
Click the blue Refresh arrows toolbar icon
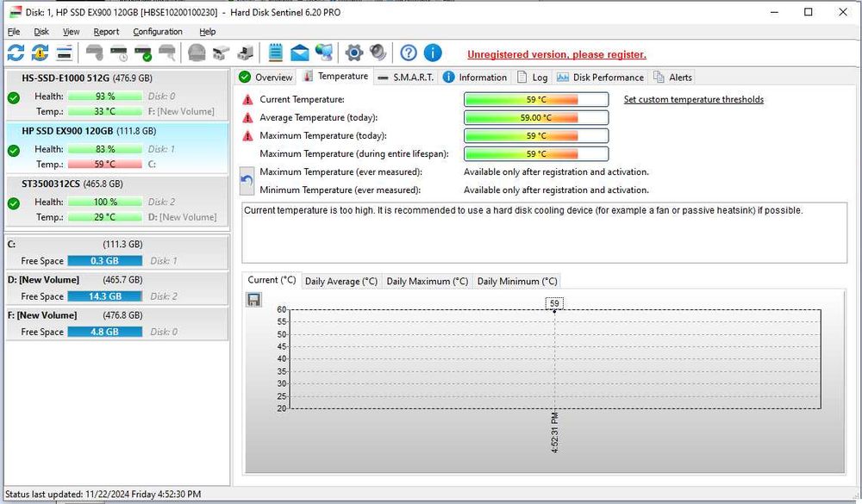[16, 53]
